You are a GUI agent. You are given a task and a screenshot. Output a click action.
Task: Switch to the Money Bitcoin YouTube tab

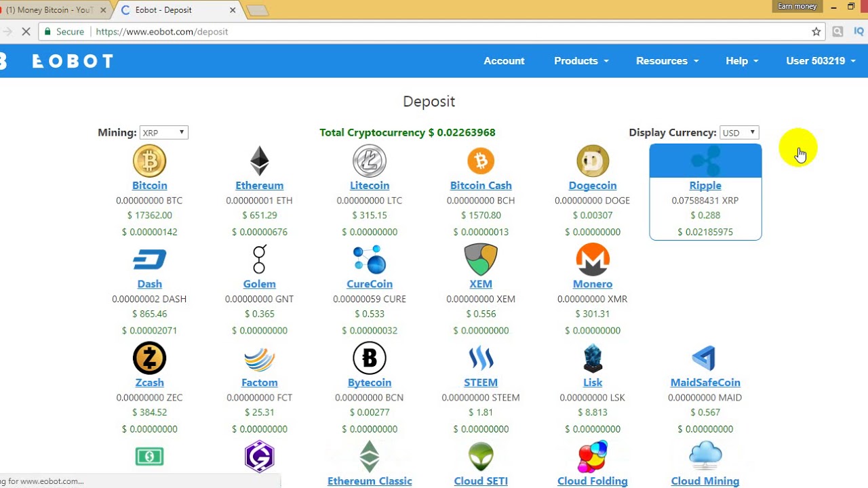click(53, 10)
